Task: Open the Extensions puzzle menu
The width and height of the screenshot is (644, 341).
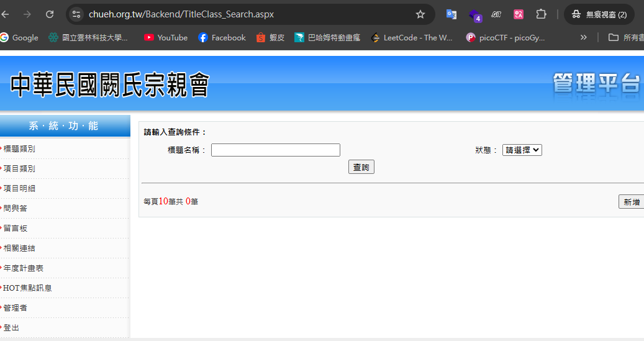Action: 541,14
